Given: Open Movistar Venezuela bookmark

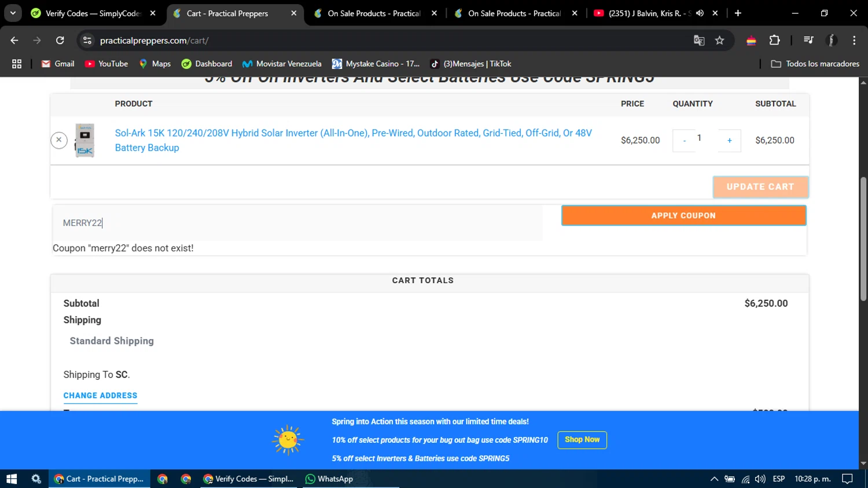Looking at the screenshot, I should pos(282,64).
